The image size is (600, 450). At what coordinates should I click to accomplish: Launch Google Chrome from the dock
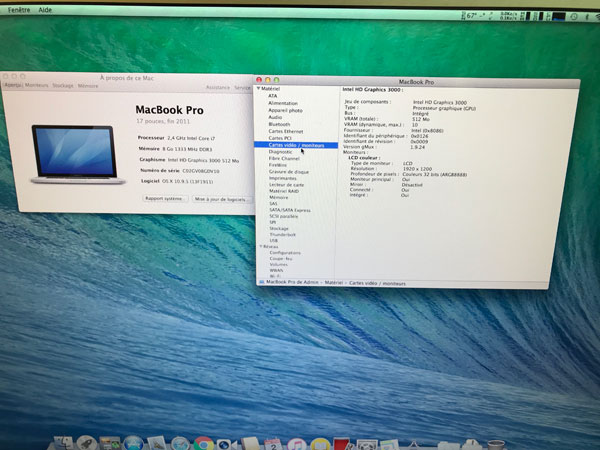point(203,444)
